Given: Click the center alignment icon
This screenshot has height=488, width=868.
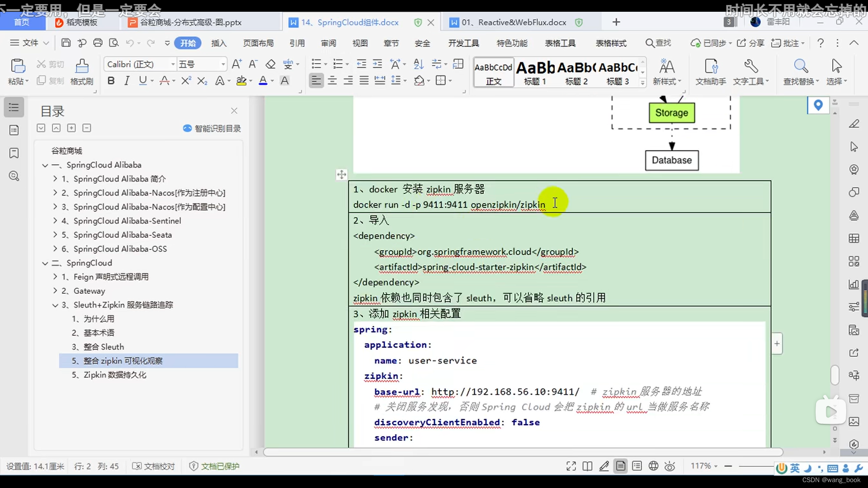Looking at the screenshot, I should tap(332, 80).
